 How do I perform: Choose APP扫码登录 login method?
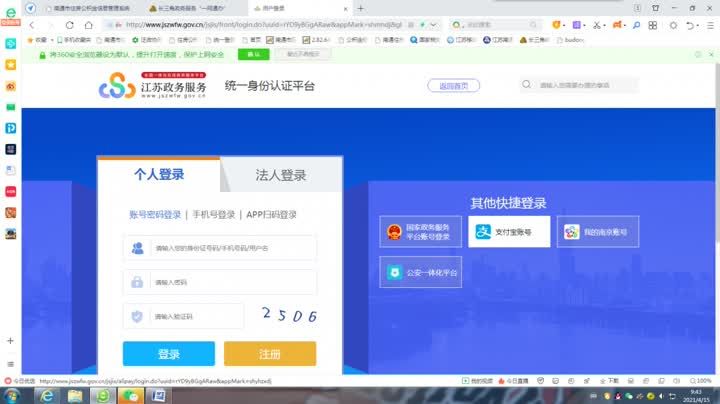tap(271, 214)
